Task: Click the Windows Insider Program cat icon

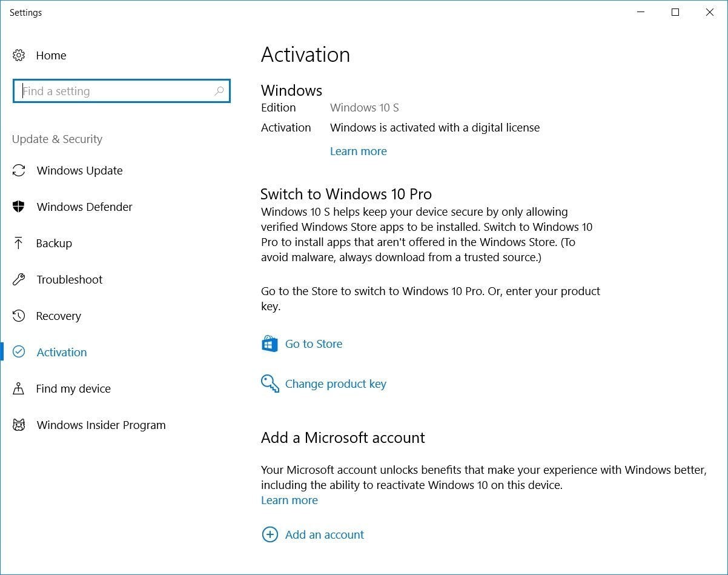Action: pyautogui.click(x=19, y=425)
